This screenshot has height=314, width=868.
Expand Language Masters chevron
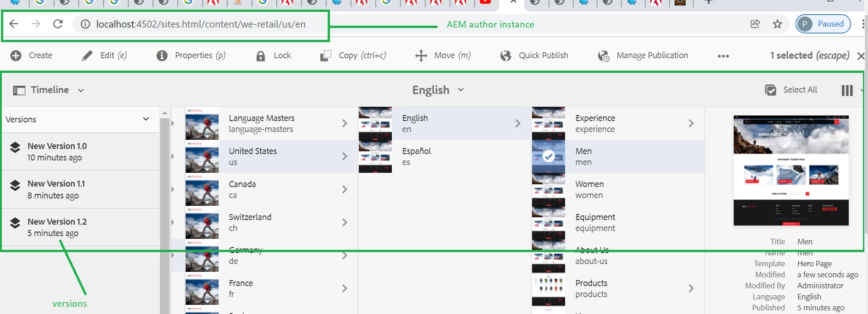point(345,123)
